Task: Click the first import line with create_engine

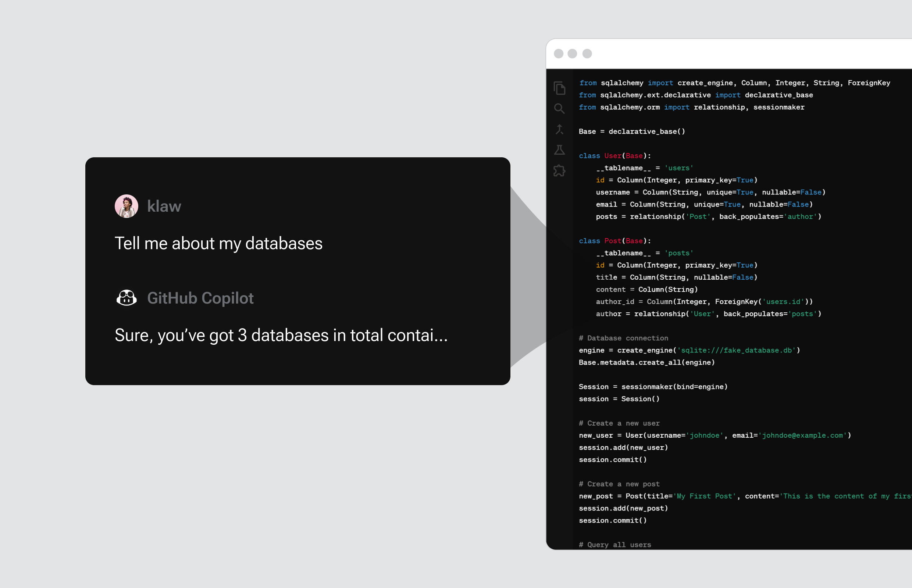Action: [x=734, y=83]
